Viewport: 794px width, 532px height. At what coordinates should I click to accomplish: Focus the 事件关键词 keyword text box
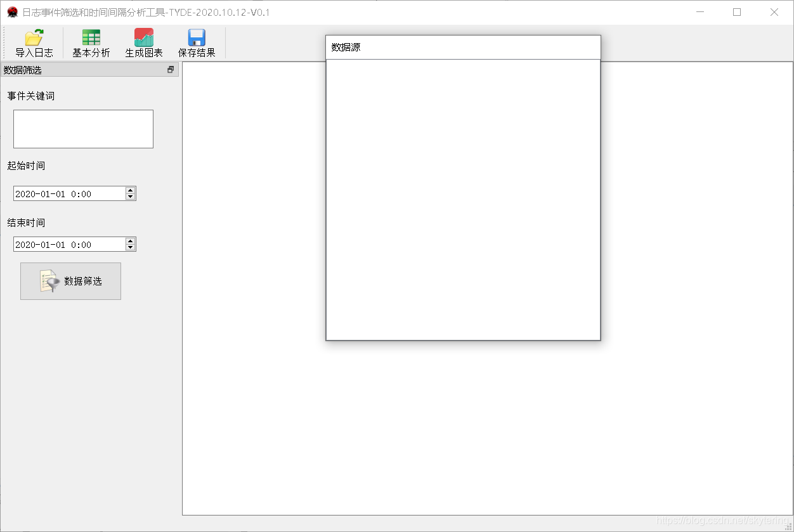[x=83, y=129]
